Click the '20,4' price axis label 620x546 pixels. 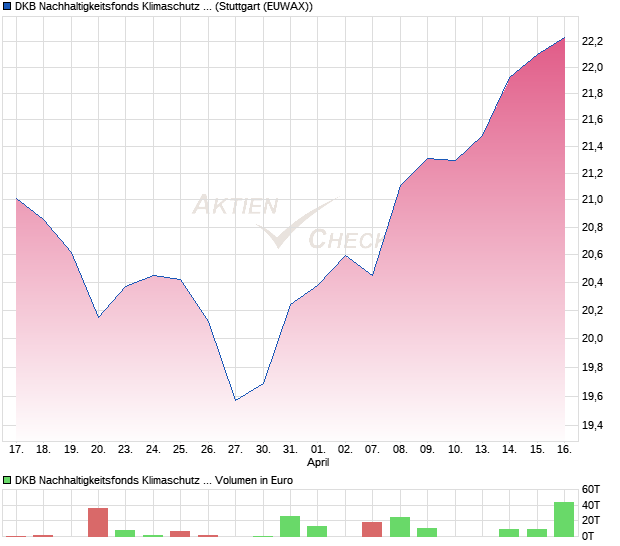click(592, 282)
